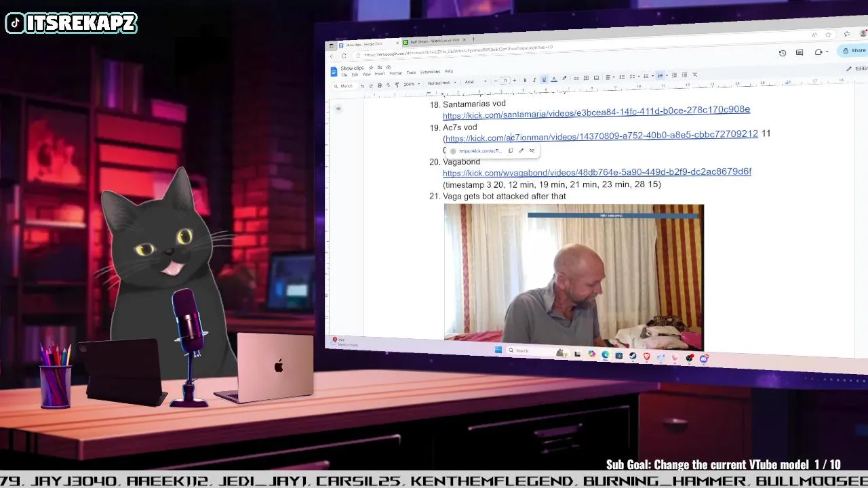Screen dimensions: 868x488
Task: Click the Share button
Action: click(x=854, y=50)
